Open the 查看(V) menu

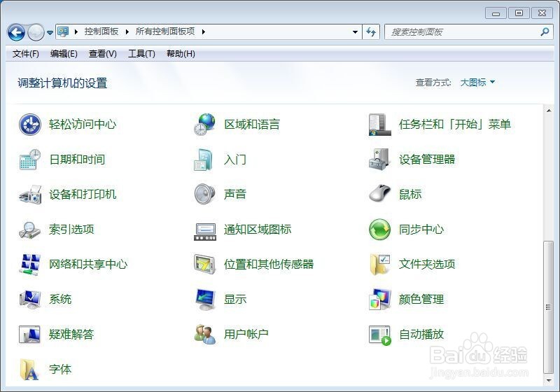coord(102,54)
